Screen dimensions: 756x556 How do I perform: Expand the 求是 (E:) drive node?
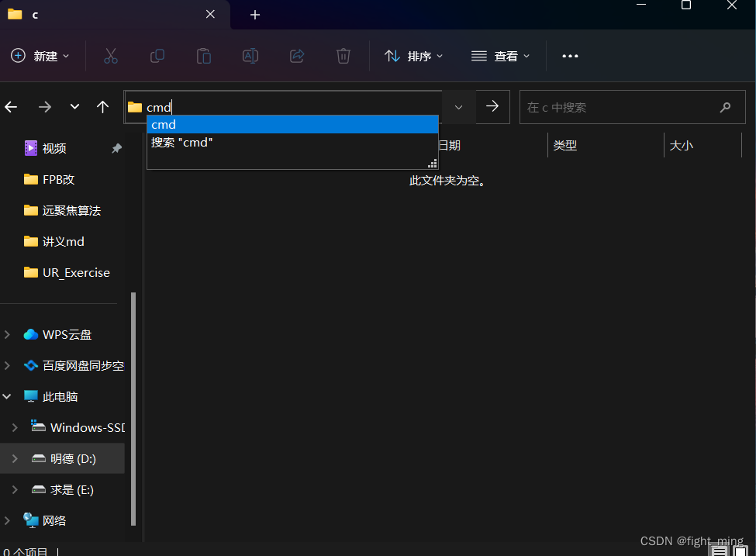click(15, 489)
